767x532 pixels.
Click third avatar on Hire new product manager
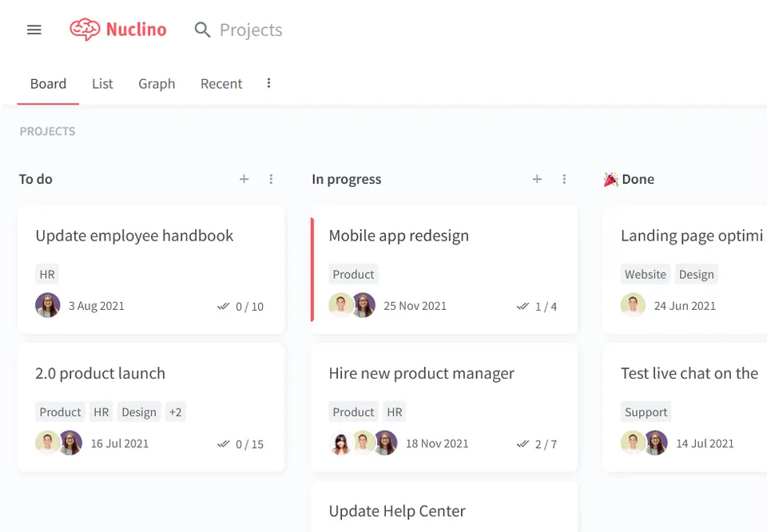click(x=386, y=443)
